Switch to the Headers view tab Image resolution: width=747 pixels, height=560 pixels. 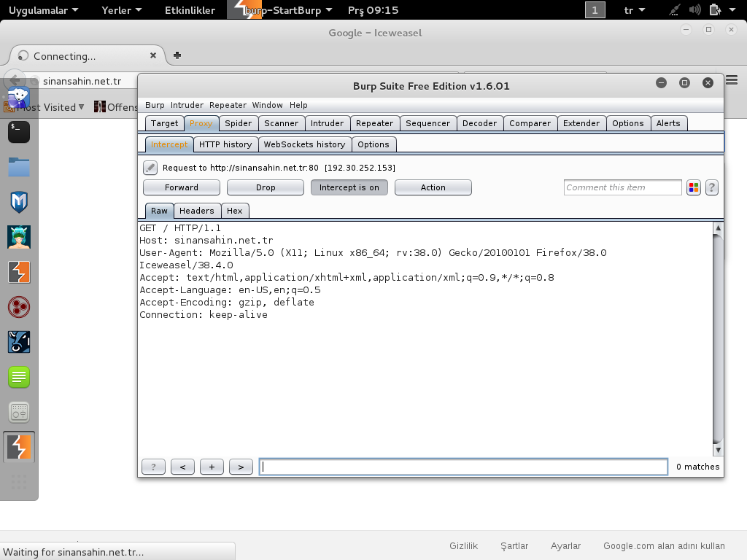197,211
